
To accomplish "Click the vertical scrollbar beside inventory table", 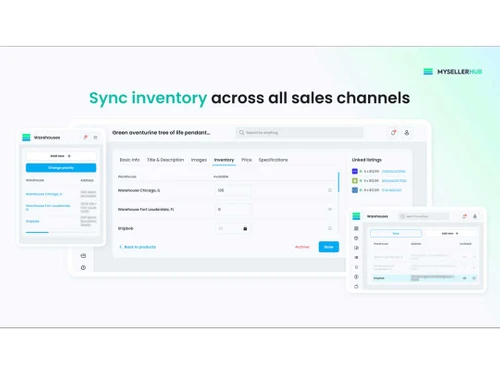I will click(338, 182).
